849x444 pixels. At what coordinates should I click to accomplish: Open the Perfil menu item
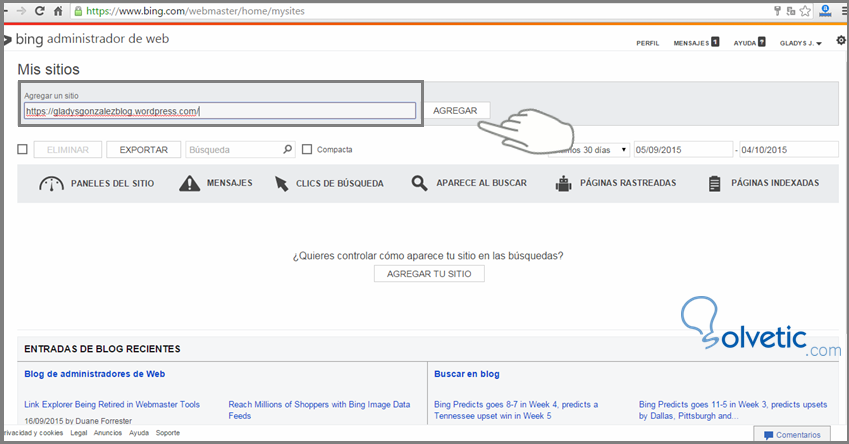tap(647, 44)
